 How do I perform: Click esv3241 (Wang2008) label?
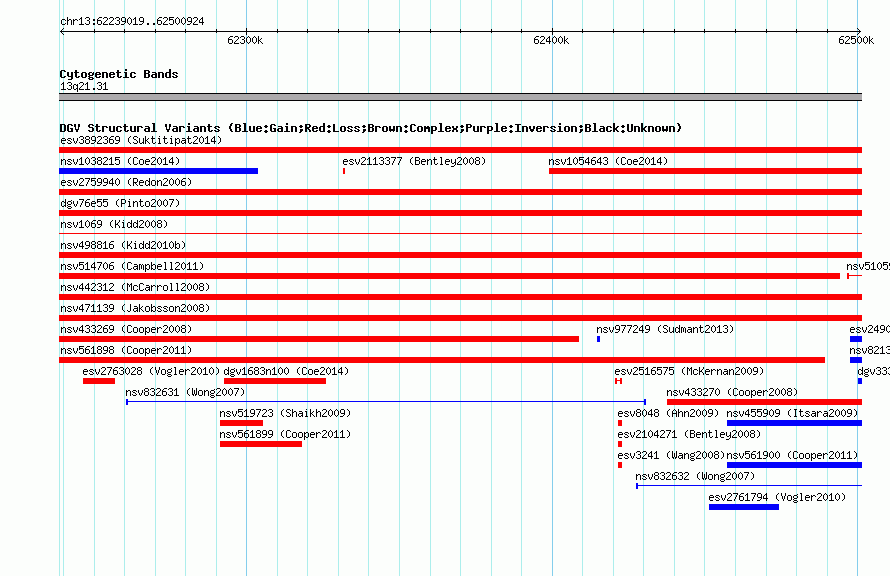point(671,455)
